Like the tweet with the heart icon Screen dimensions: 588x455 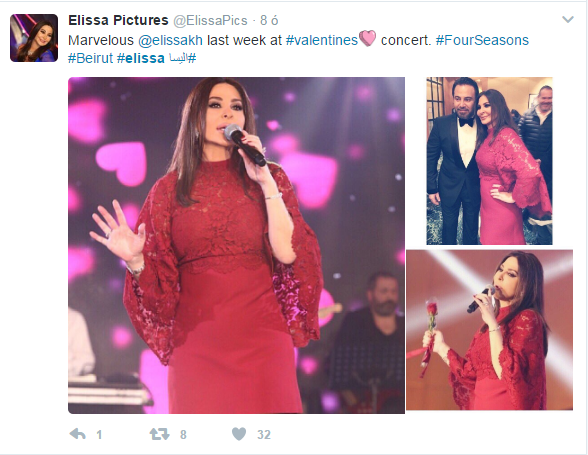tap(239, 434)
